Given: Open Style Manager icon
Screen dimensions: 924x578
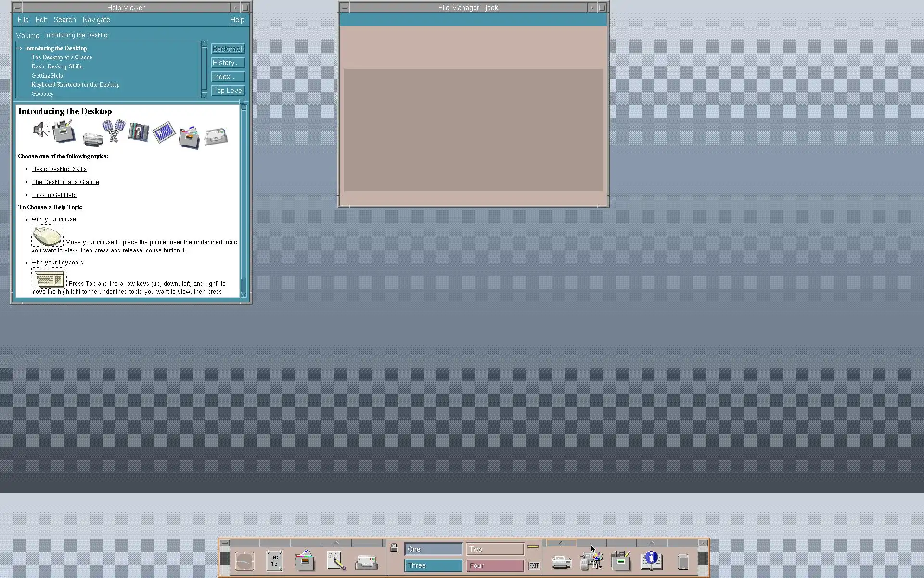Looking at the screenshot, I should pos(591,562).
